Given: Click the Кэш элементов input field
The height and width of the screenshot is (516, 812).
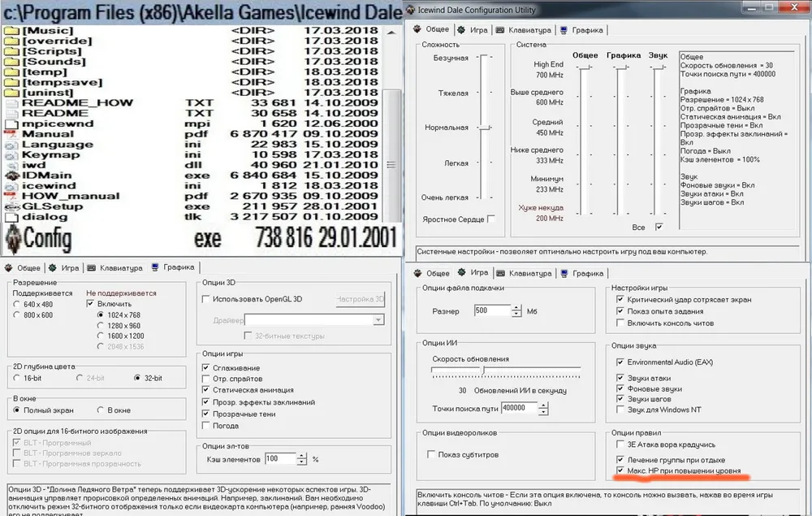Looking at the screenshot, I should [x=281, y=459].
